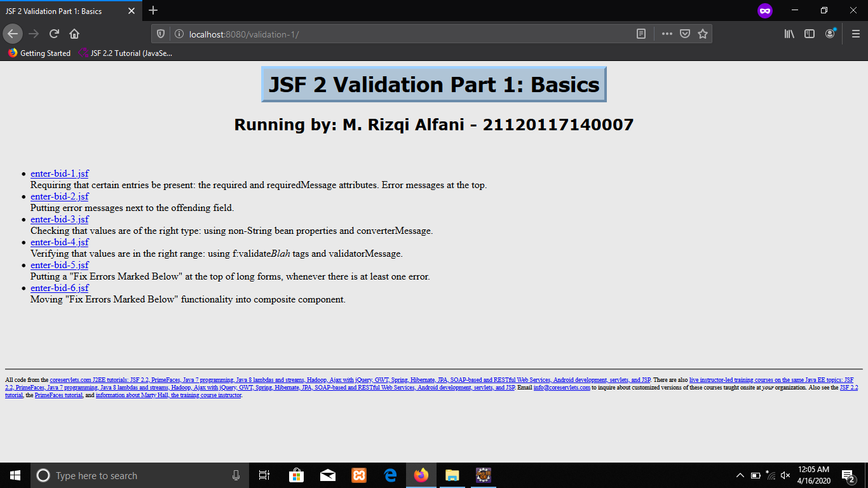Click the info@coreservlets.com email link
The width and height of the screenshot is (868, 488).
pyautogui.click(x=562, y=388)
